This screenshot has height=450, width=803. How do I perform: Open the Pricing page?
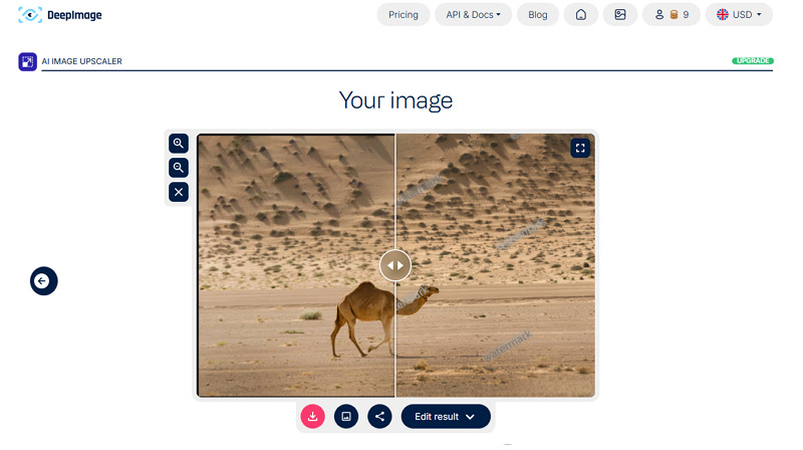coord(403,15)
